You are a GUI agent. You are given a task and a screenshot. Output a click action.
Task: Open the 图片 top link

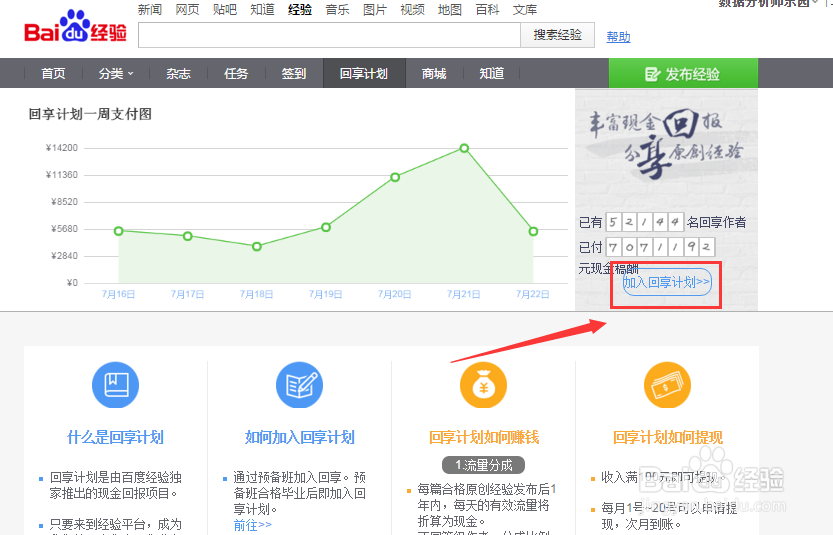point(375,10)
